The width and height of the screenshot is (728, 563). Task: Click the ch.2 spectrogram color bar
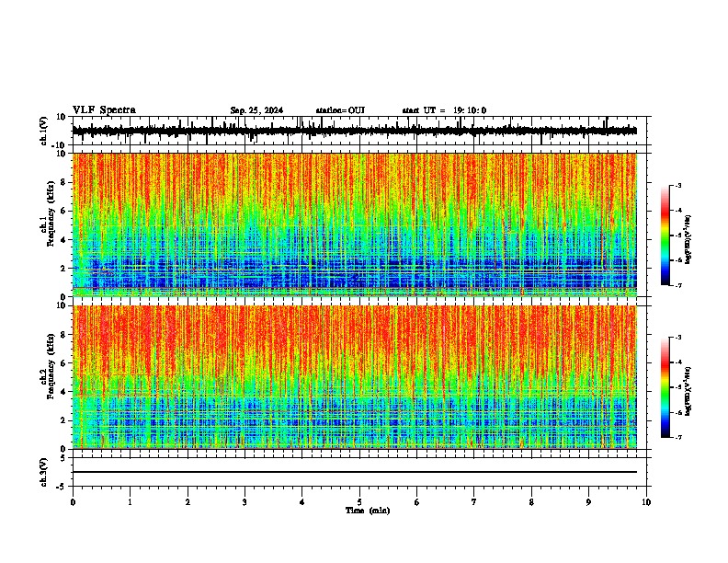click(665, 387)
